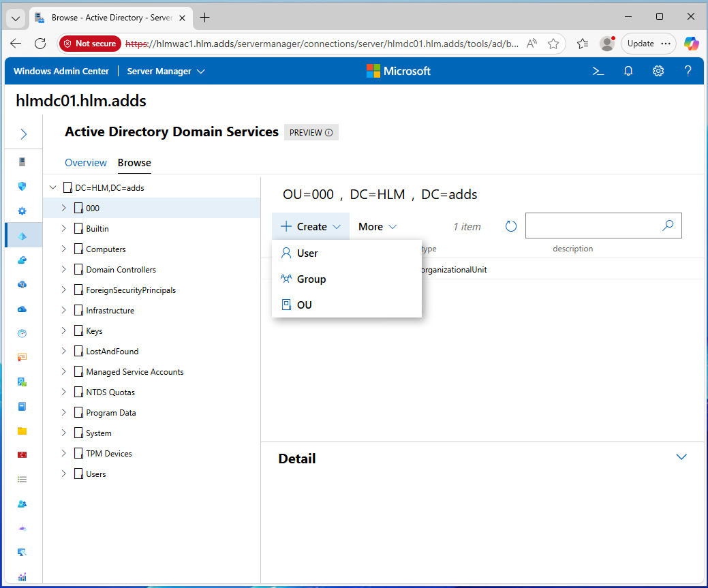Collapse the DC=HLM,DC=adds root node

[x=53, y=187]
